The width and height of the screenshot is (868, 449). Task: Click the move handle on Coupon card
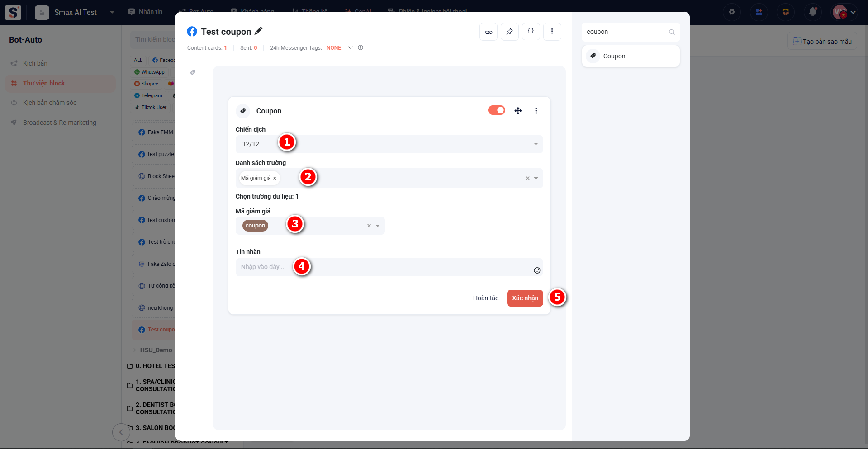coord(518,111)
